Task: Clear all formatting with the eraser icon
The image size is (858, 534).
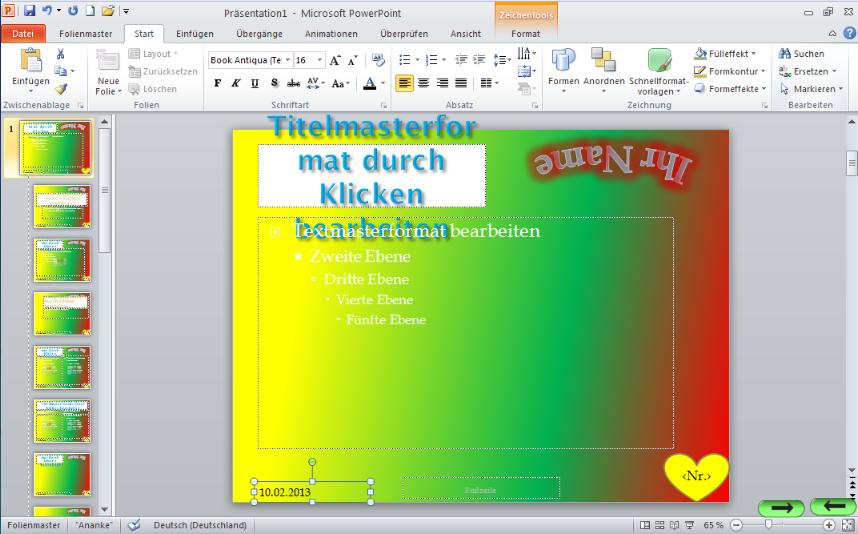Action: [378, 60]
